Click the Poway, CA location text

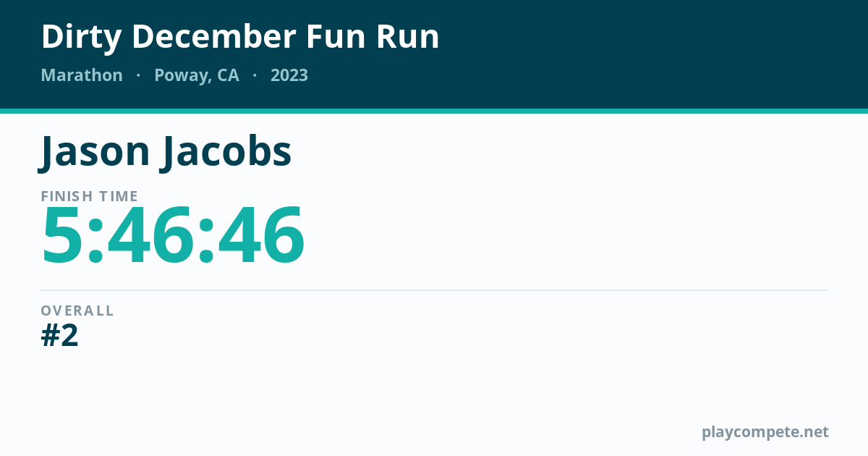(x=197, y=76)
